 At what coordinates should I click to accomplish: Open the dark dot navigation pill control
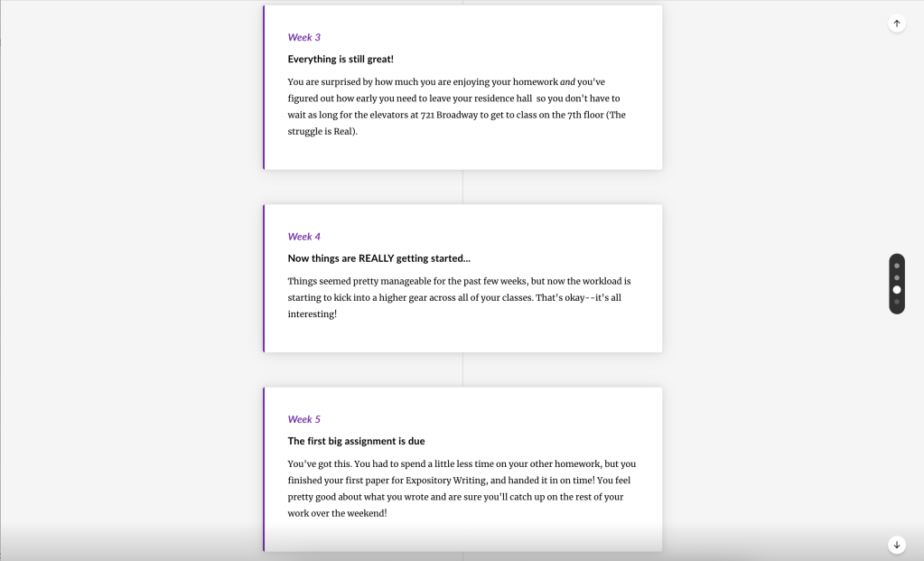pos(897,284)
